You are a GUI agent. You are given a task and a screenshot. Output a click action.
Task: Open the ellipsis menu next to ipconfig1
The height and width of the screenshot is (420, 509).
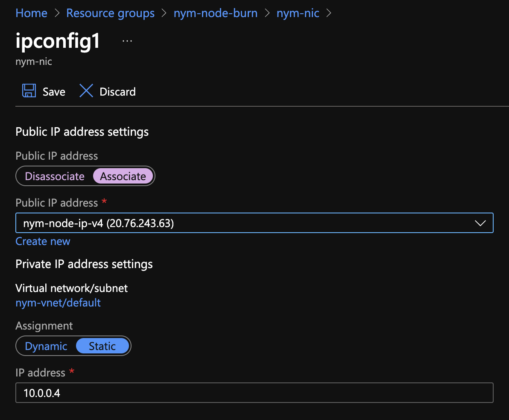click(126, 41)
